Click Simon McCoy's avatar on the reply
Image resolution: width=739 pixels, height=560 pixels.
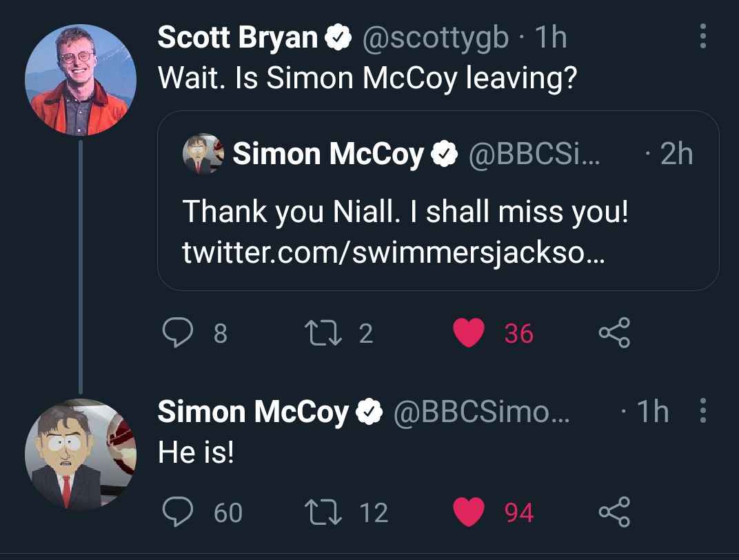click(81, 452)
